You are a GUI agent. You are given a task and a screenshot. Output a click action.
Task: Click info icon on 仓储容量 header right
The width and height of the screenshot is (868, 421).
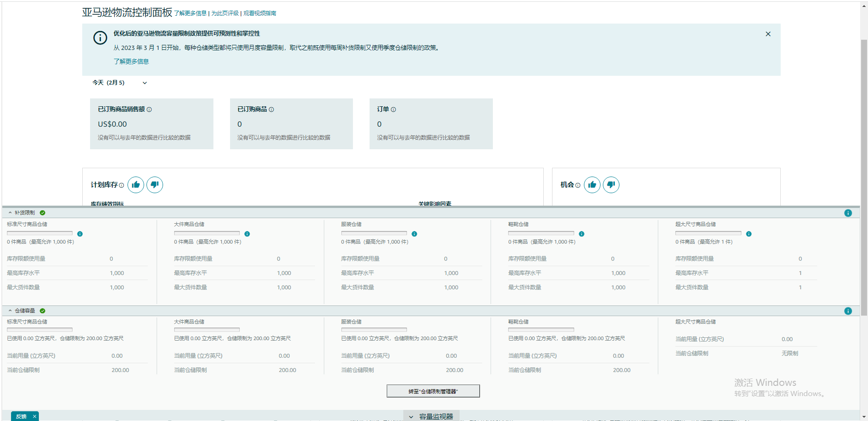click(848, 311)
